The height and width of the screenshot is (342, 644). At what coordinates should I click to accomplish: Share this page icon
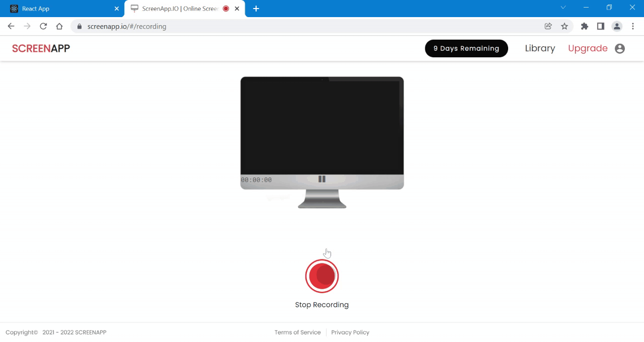click(548, 26)
